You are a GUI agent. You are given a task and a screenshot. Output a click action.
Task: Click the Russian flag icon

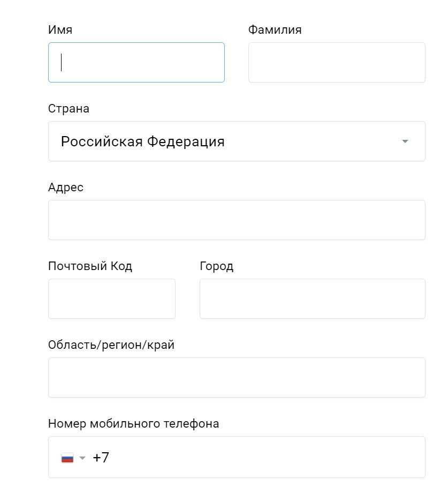(x=67, y=458)
